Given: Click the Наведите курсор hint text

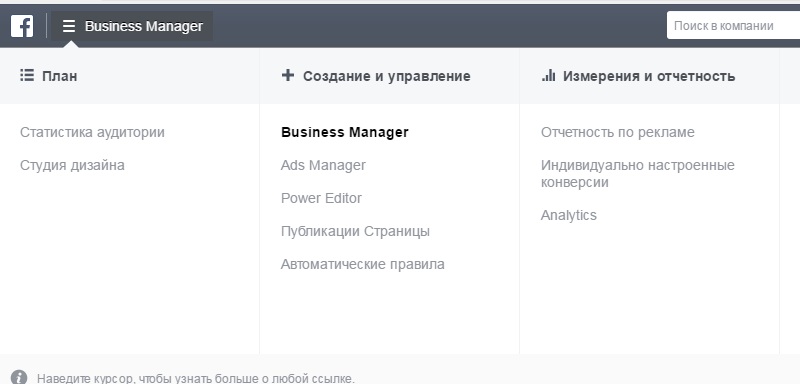Looking at the screenshot, I should coord(195,378).
